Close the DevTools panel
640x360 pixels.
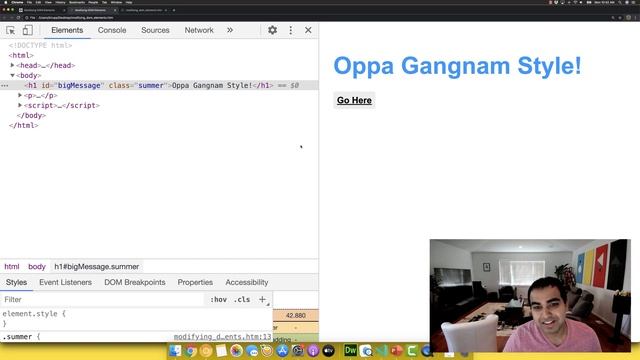pos(308,30)
